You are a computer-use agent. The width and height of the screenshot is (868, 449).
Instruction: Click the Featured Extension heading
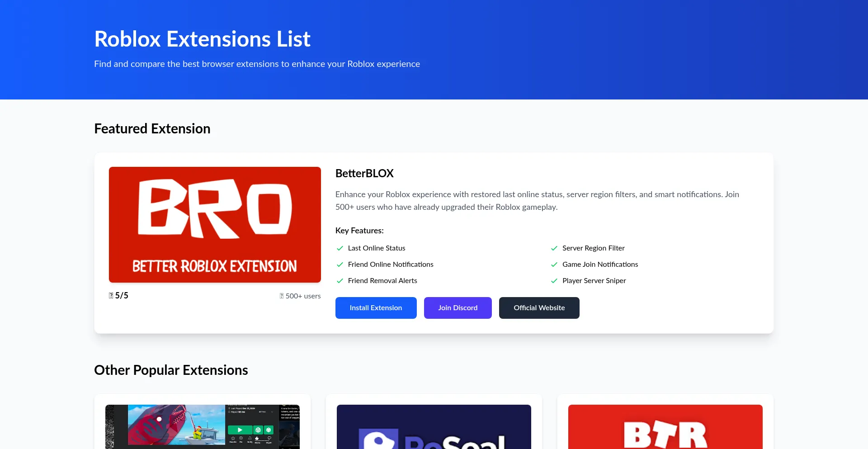pyautogui.click(x=152, y=129)
